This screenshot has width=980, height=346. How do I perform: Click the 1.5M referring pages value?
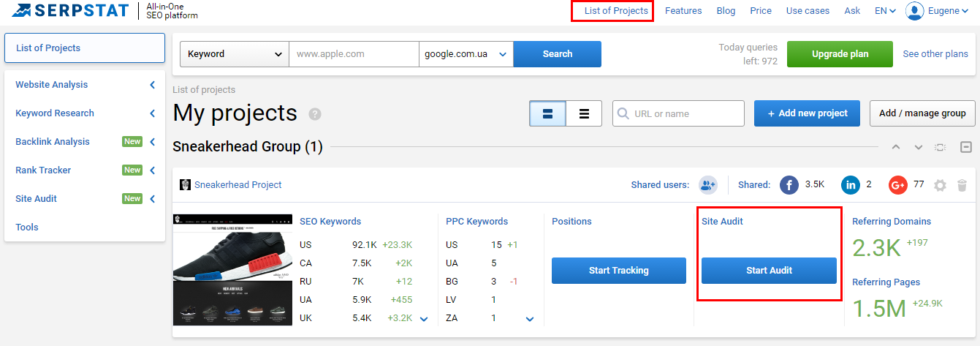pyautogui.click(x=879, y=308)
